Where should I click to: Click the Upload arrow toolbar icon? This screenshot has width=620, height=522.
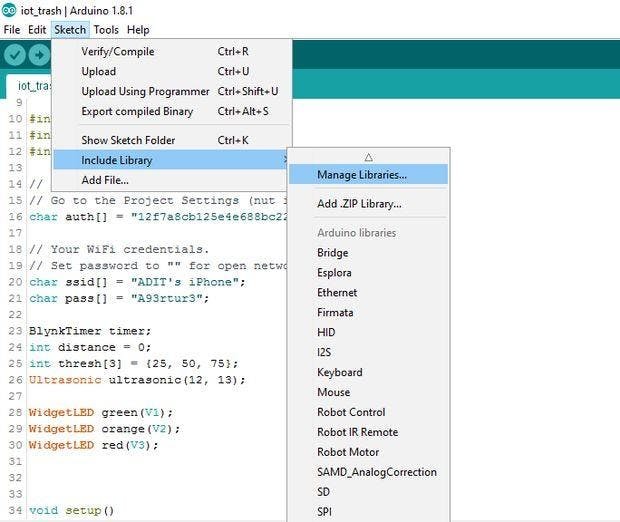tap(39, 55)
